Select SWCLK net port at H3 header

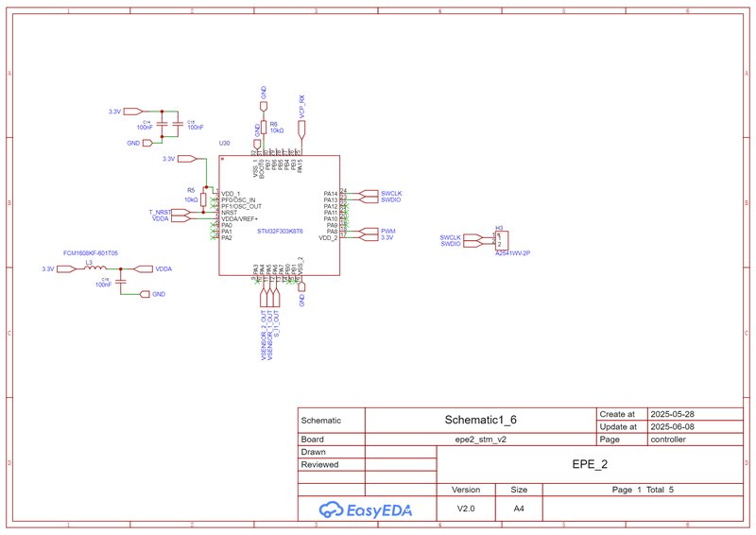(x=472, y=237)
